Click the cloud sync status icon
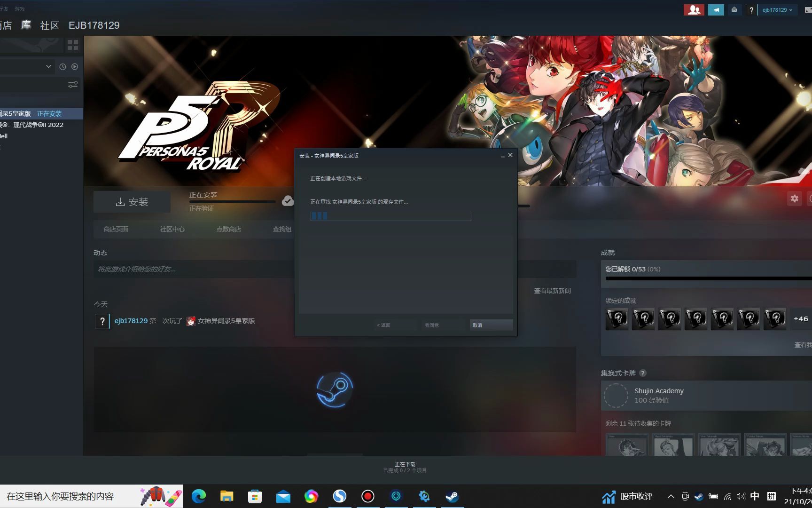Image resolution: width=812 pixels, height=508 pixels. (288, 201)
